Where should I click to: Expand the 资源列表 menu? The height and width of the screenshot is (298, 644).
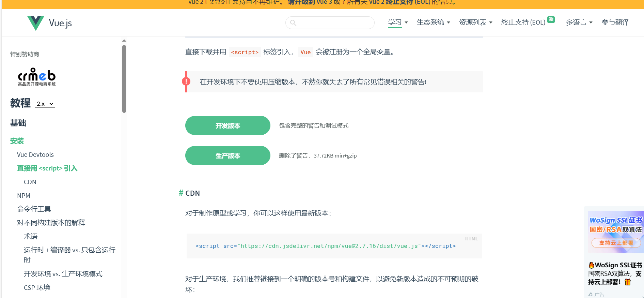pos(475,22)
